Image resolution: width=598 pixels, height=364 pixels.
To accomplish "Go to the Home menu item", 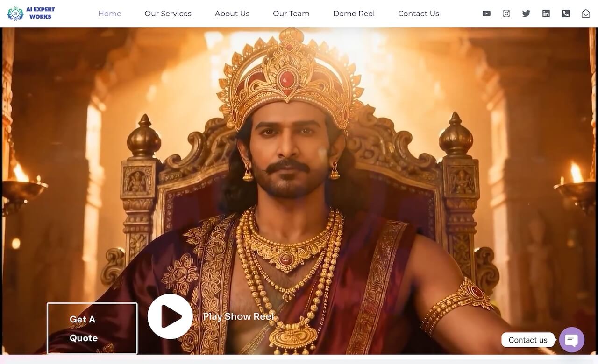I will pos(110,14).
